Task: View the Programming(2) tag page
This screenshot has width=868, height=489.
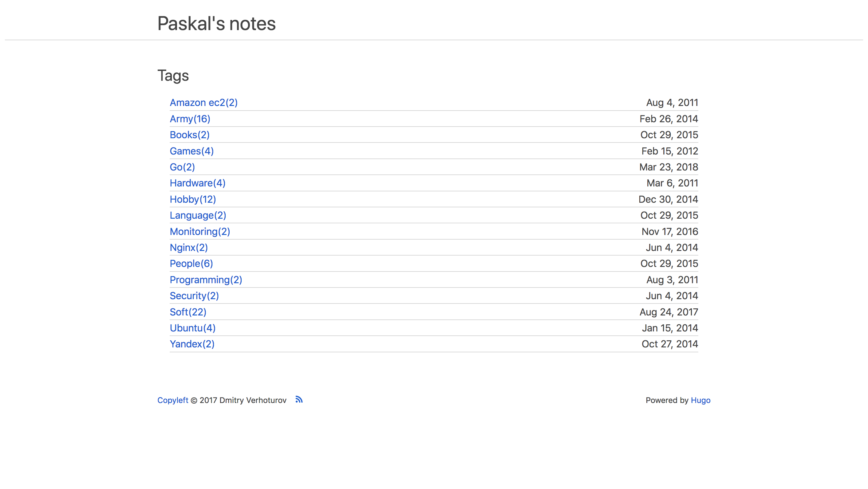Action: pyautogui.click(x=206, y=280)
